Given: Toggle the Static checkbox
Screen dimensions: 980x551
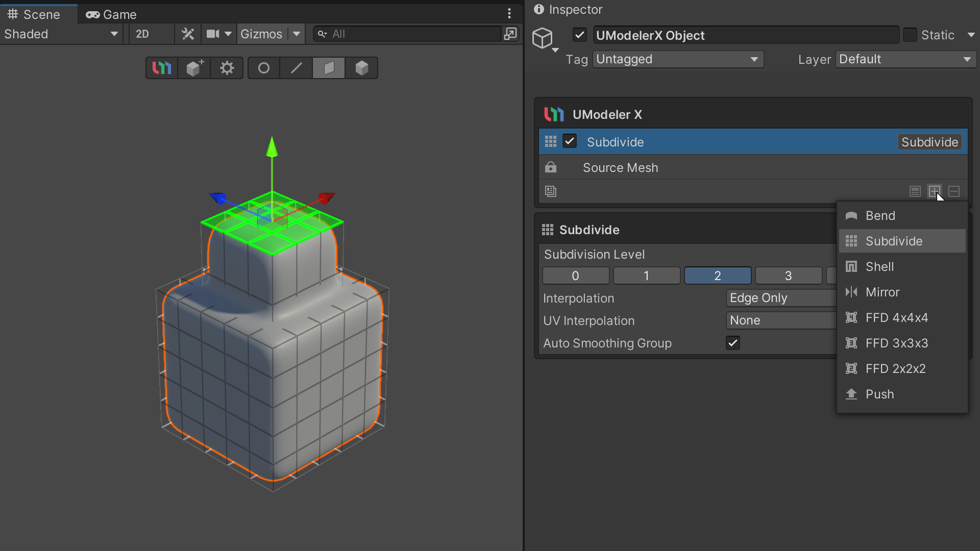Looking at the screenshot, I should point(910,35).
